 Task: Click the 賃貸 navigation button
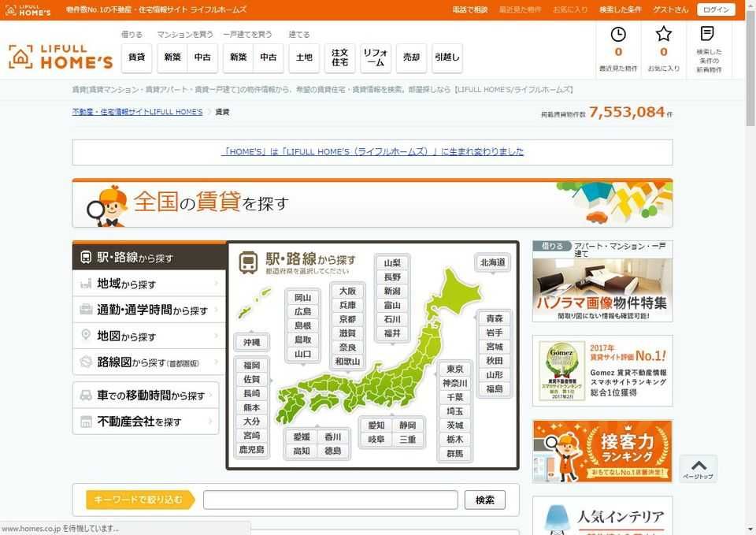(x=136, y=58)
